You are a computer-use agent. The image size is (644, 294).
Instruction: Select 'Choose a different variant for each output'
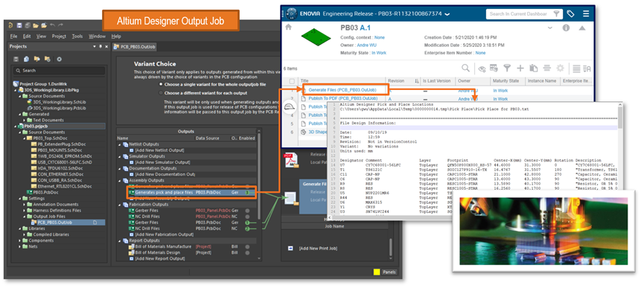point(161,93)
